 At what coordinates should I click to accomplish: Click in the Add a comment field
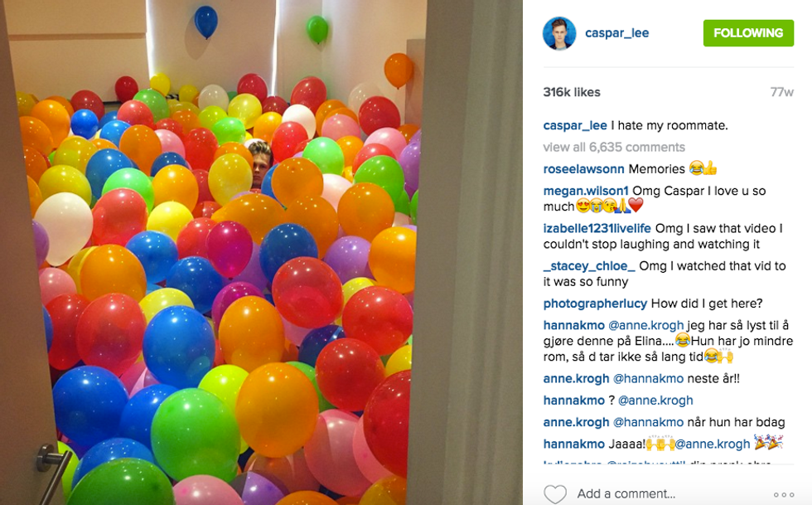click(x=626, y=493)
